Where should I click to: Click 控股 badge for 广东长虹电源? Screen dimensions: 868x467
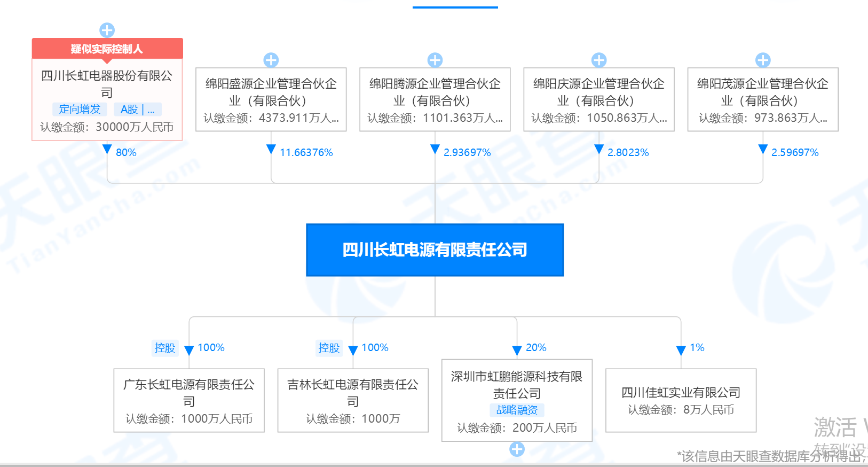click(165, 348)
